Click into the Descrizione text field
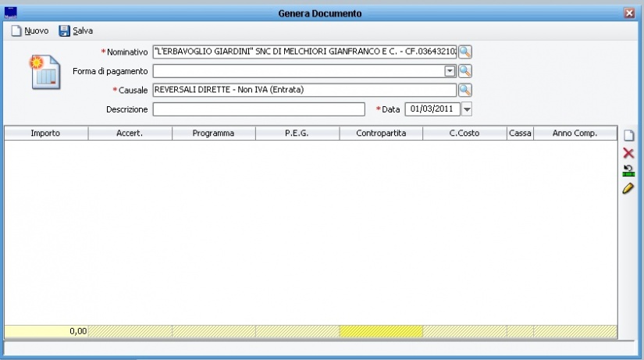 point(258,109)
